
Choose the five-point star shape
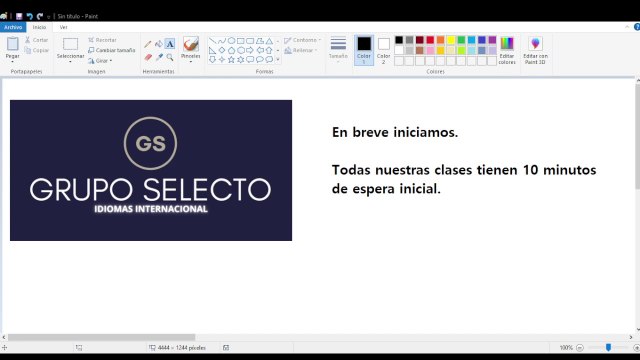[231, 60]
